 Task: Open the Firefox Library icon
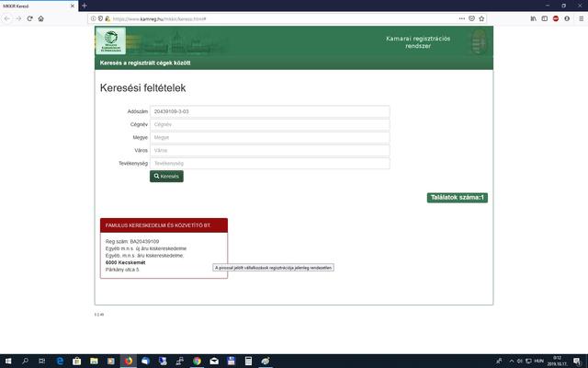(533, 18)
